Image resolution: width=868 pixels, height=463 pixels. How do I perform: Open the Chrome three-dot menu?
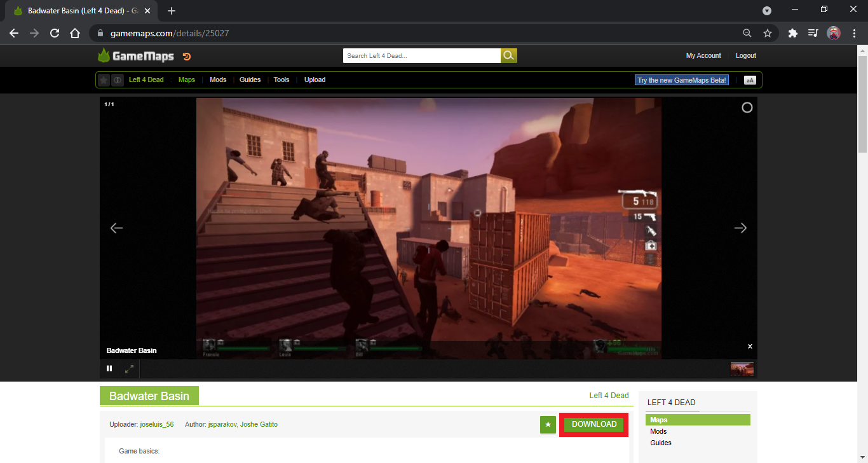854,33
